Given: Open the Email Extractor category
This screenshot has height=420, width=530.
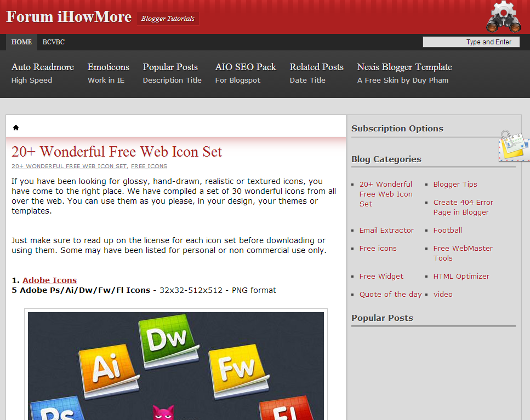Looking at the screenshot, I should coord(386,230).
